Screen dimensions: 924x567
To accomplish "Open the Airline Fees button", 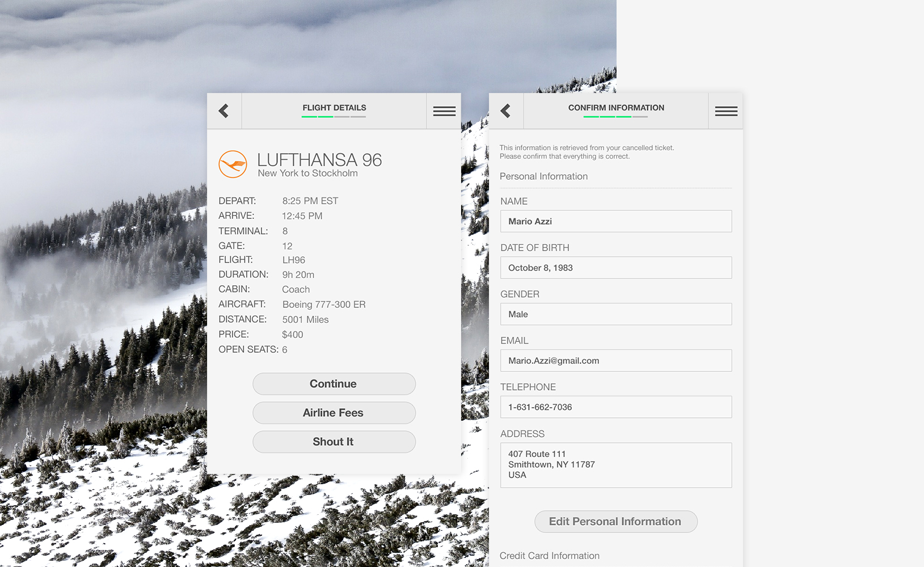I will [334, 413].
